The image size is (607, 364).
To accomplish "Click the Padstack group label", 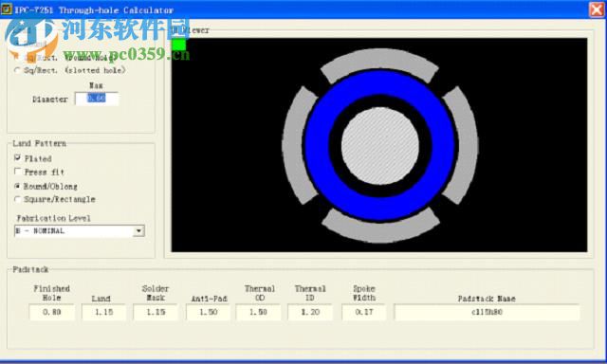I will [30, 269].
